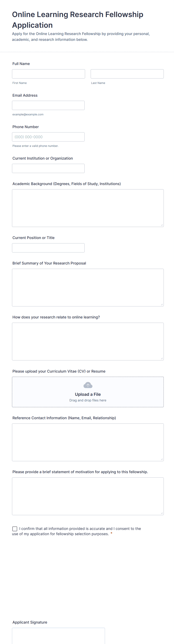Click resize handle of Research Proposal textarea

point(162,305)
